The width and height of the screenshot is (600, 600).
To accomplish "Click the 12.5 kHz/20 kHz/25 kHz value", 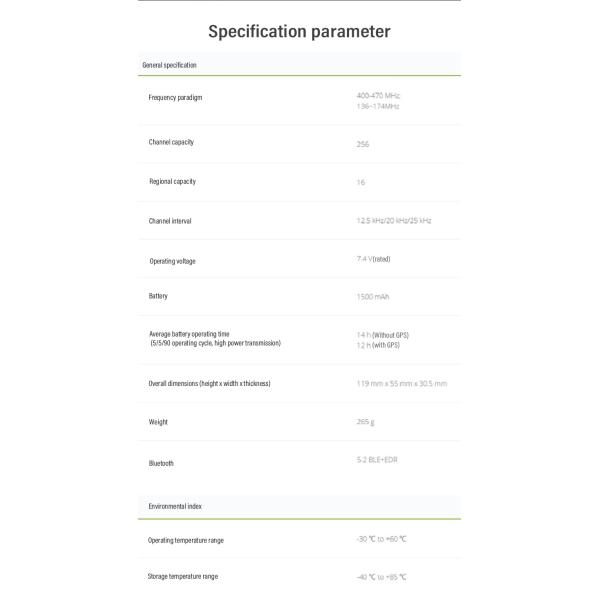I will point(394,220).
